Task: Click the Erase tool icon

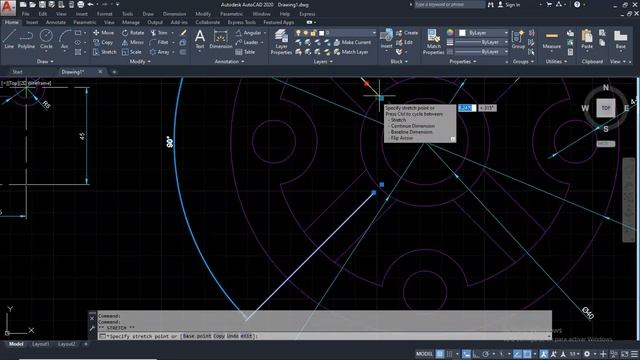Action: coord(183,33)
